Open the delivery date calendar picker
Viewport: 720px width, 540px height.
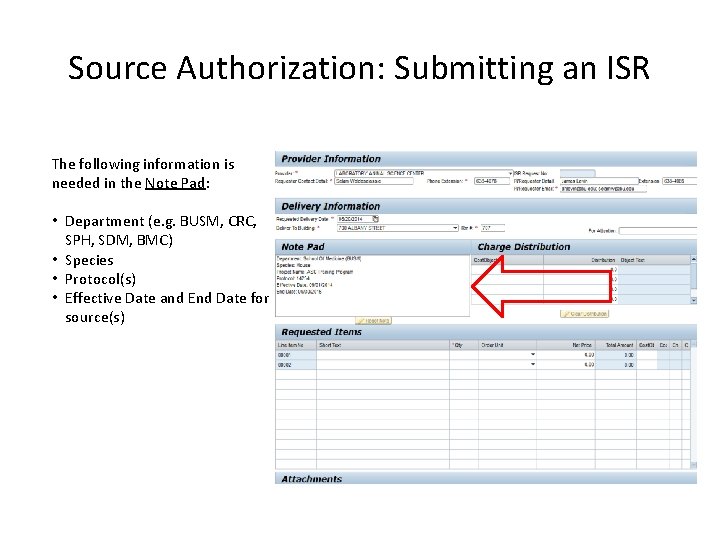point(375,219)
